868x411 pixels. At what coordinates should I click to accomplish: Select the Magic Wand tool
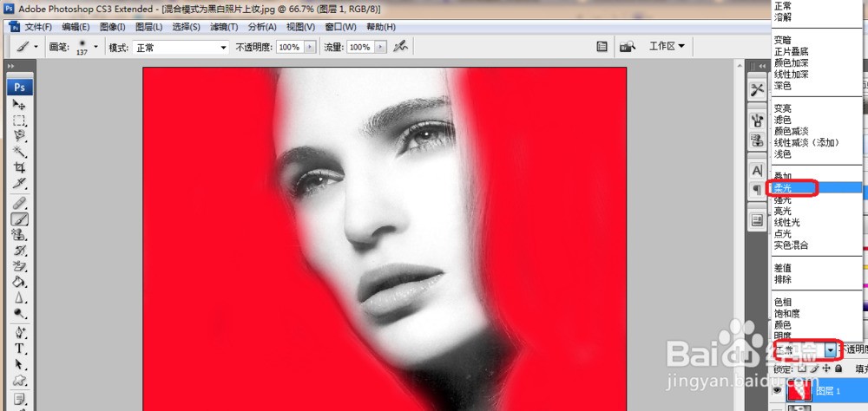click(19, 152)
